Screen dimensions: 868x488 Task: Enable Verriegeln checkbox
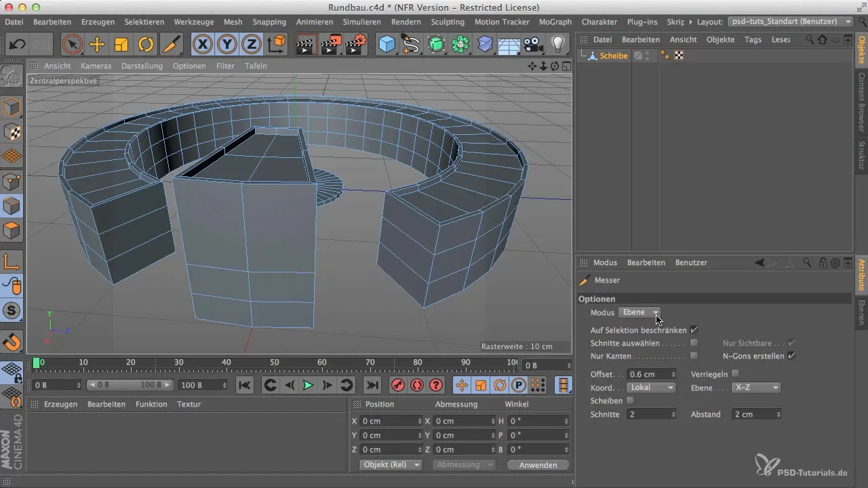(x=736, y=373)
